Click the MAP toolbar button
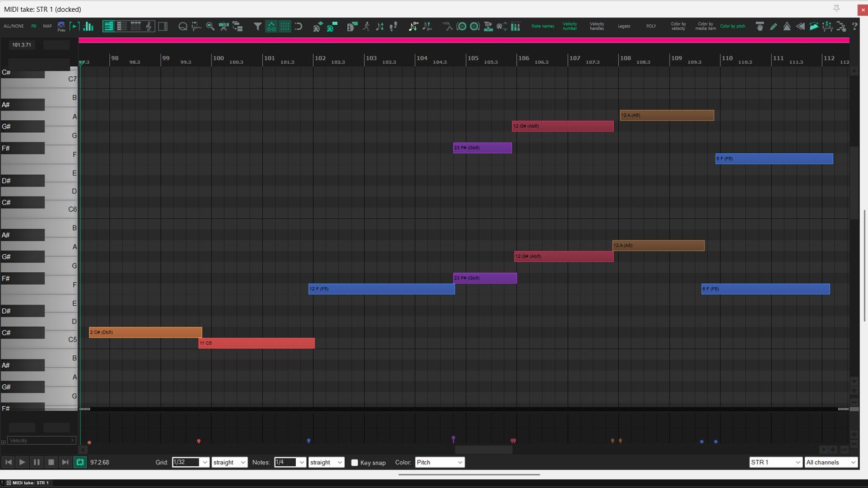Viewport: 868px width, 488px height. (47, 26)
